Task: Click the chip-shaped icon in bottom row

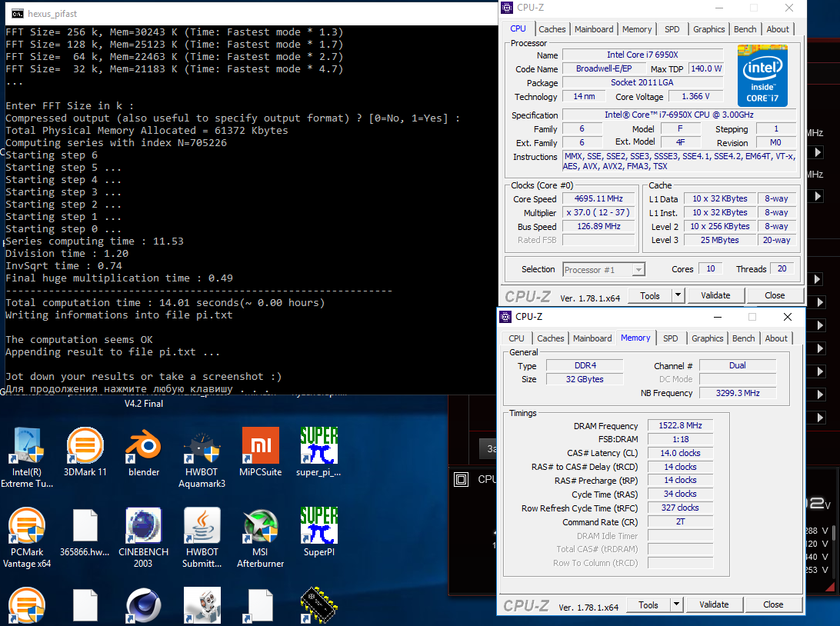Action: (x=318, y=606)
